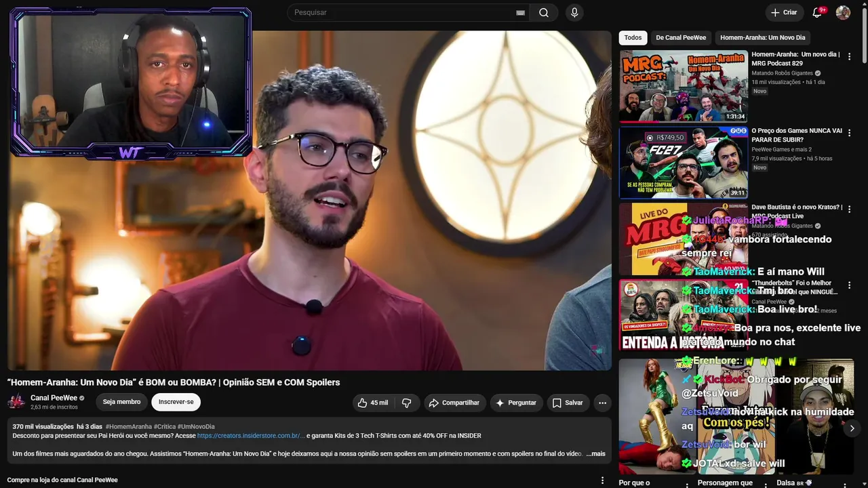Open more actions menu beside Salvar
Image resolution: width=868 pixels, height=488 pixels.
(x=602, y=403)
